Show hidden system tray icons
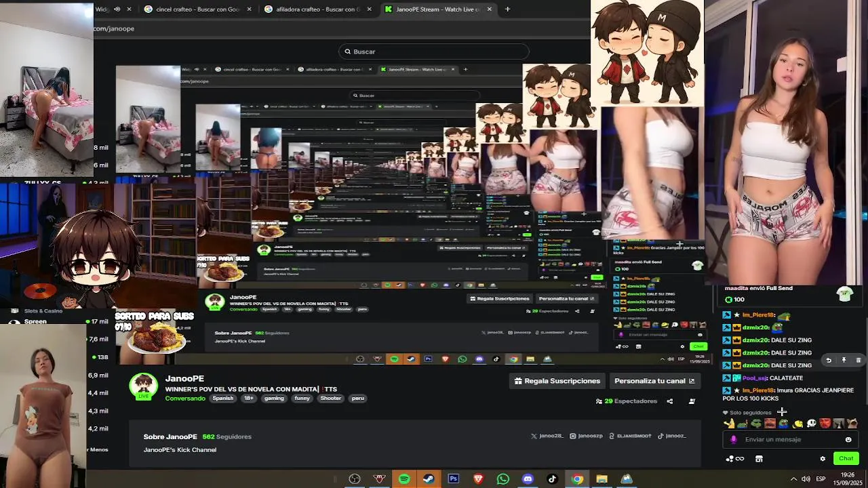 pos(793,479)
